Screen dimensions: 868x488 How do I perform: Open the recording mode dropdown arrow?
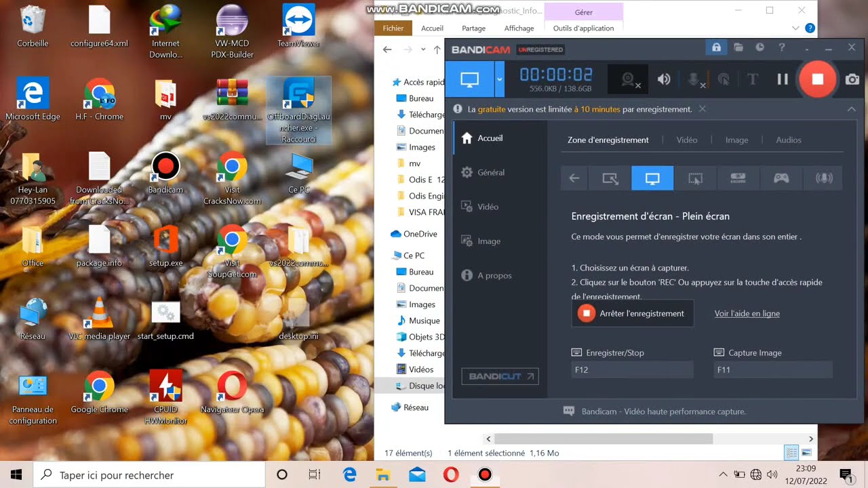coord(500,79)
